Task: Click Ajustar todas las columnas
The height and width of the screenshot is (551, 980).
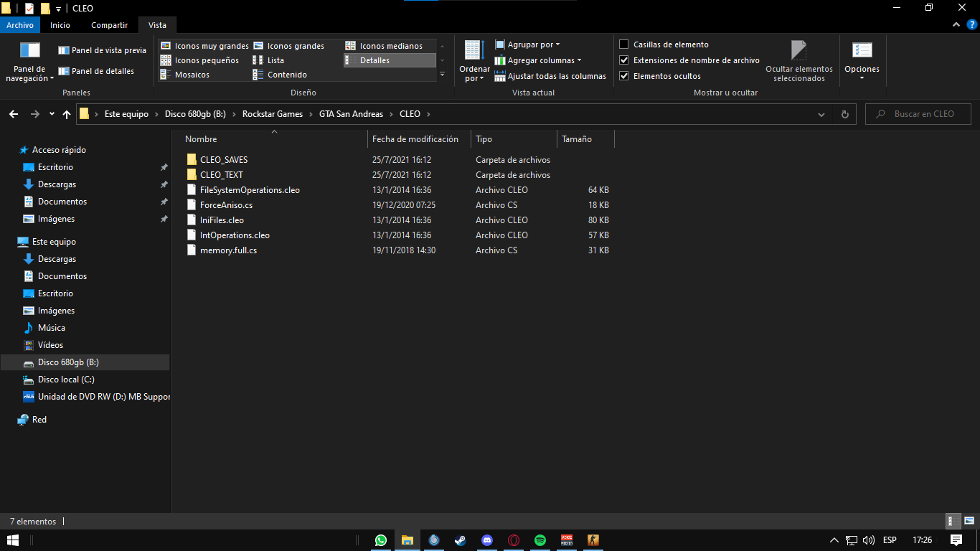Action: click(x=550, y=76)
